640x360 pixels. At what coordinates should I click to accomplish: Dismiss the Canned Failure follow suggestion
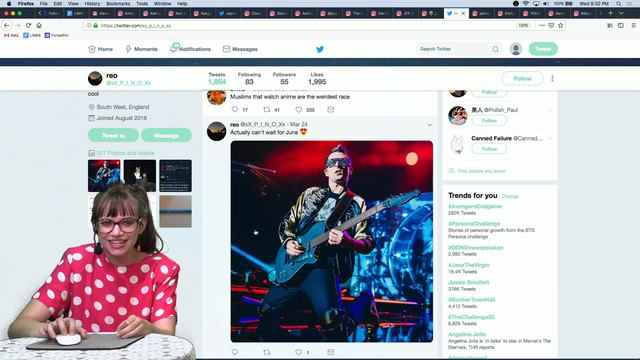550,138
